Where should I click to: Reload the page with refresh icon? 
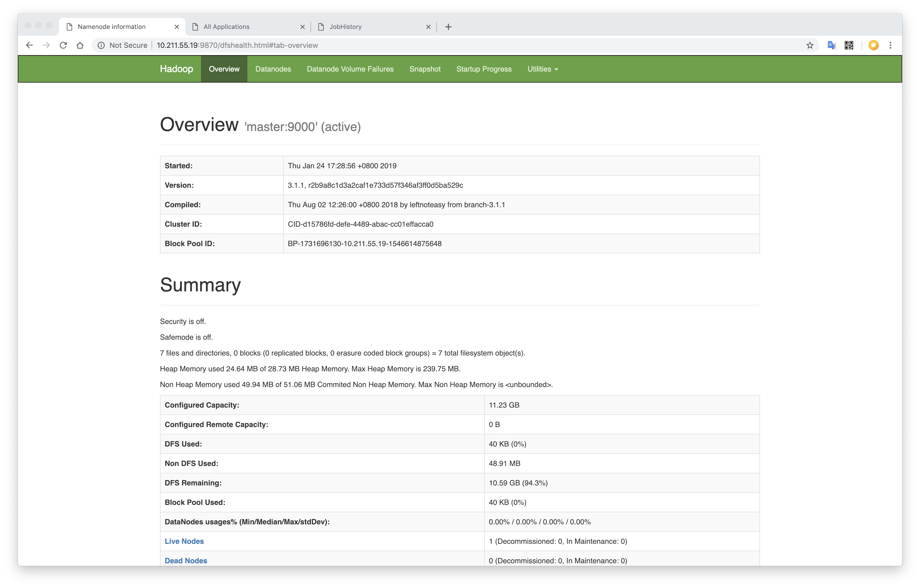(x=63, y=45)
